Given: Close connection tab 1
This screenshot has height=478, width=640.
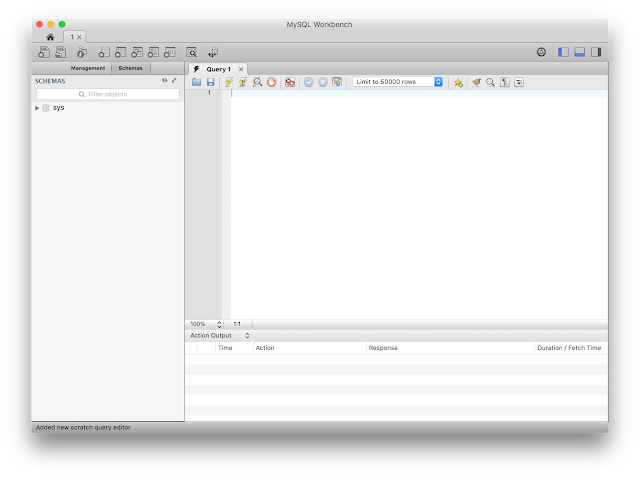Looking at the screenshot, I should [80, 37].
